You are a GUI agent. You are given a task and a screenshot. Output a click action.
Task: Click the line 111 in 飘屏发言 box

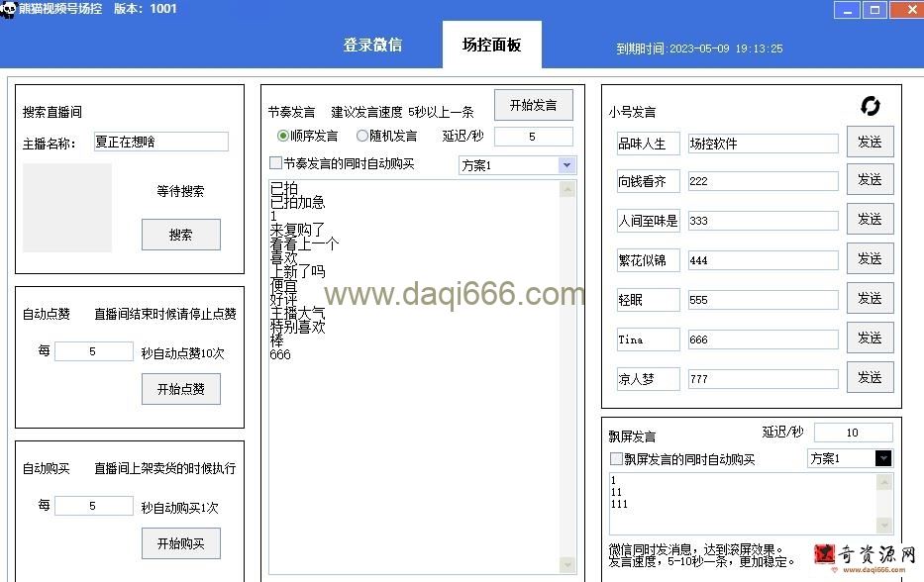coord(619,504)
